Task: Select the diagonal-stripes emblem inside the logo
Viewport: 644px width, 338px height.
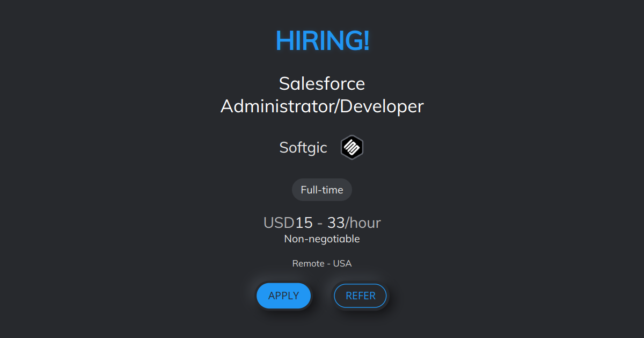Action: pos(352,147)
